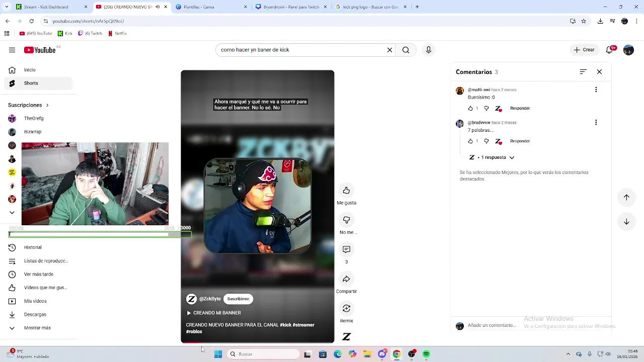Mute the CREANDO NUEVO tab audio

(157, 7)
